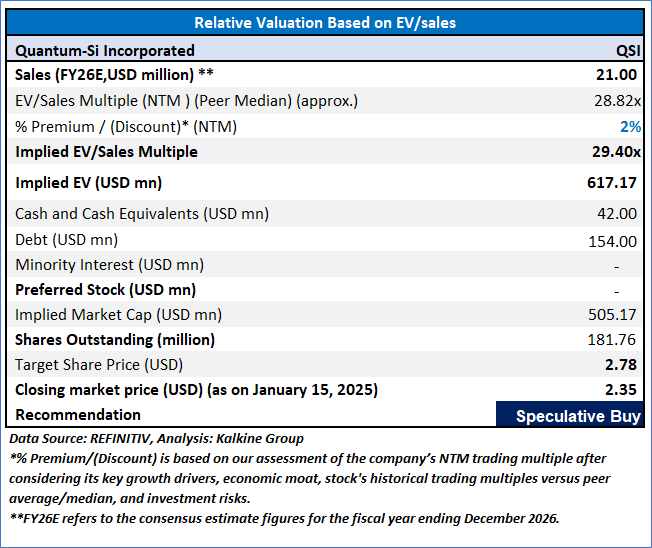Click the '*% Premium/(Discount) is based on' footnote

309,479
